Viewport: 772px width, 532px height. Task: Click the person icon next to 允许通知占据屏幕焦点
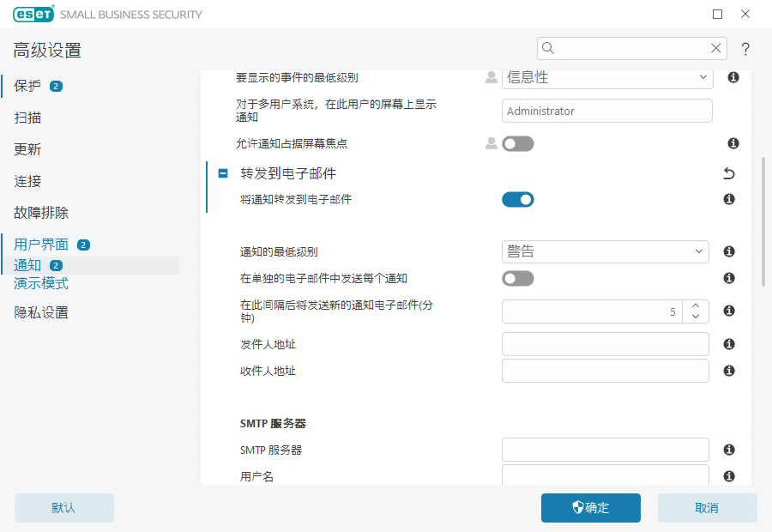pyautogui.click(x=490, y=143)
